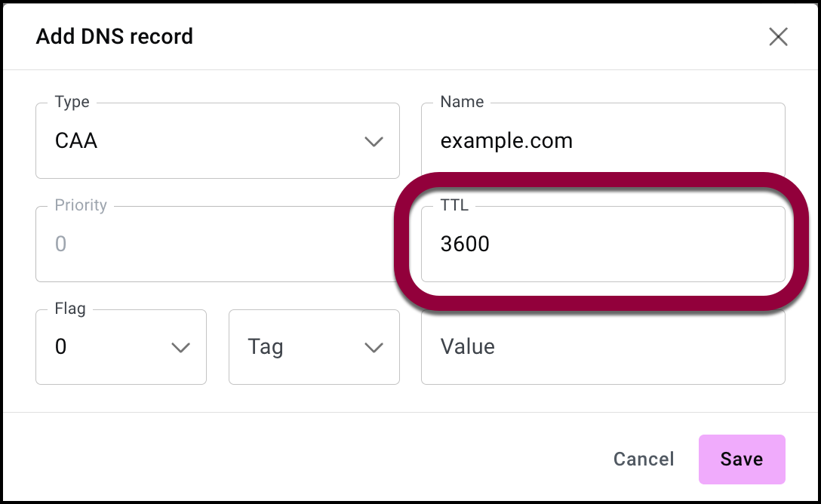Save the new DNS record
Image resolution: width=821 pixels, height=504 pixels.
coord(742,459)
